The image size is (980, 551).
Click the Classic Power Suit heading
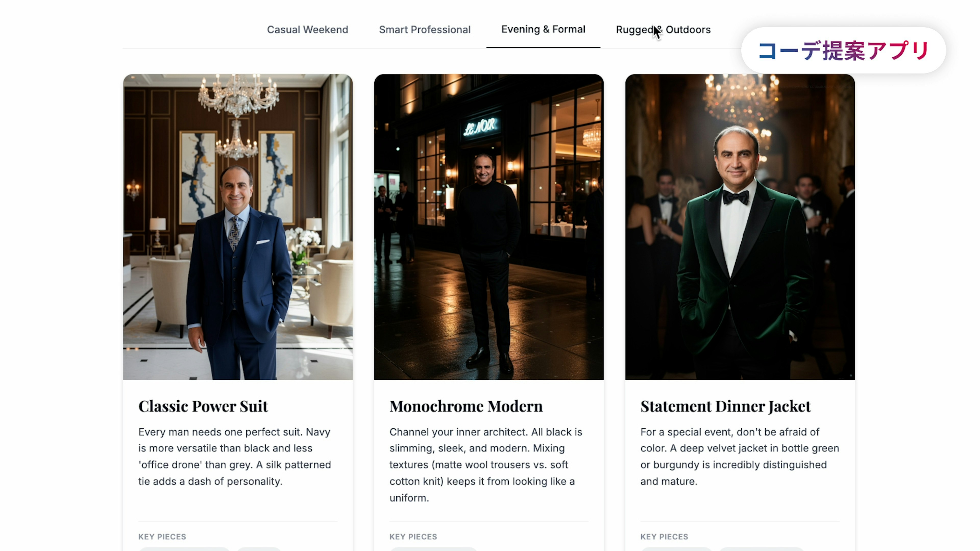tap(203, 406)
